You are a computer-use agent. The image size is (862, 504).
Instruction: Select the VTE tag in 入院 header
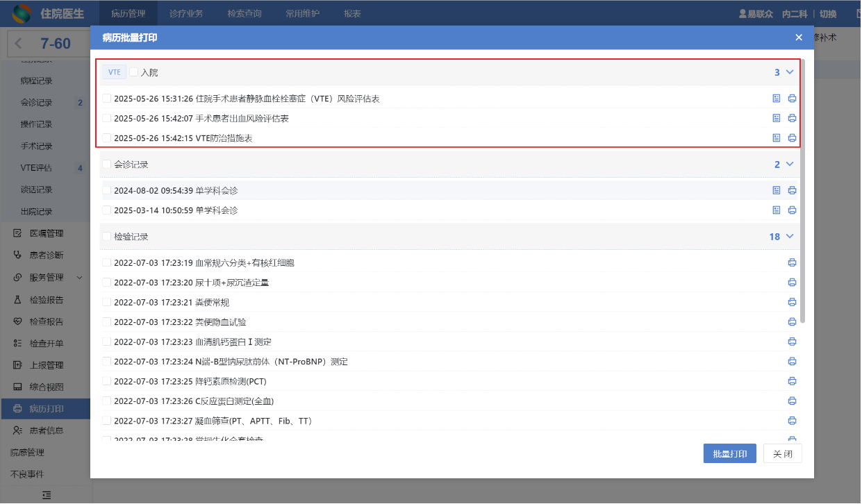coord(114,72)
